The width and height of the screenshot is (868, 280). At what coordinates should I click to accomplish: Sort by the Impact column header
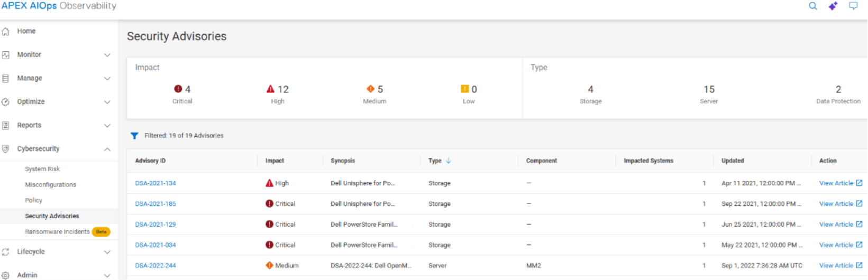(275, 161)
